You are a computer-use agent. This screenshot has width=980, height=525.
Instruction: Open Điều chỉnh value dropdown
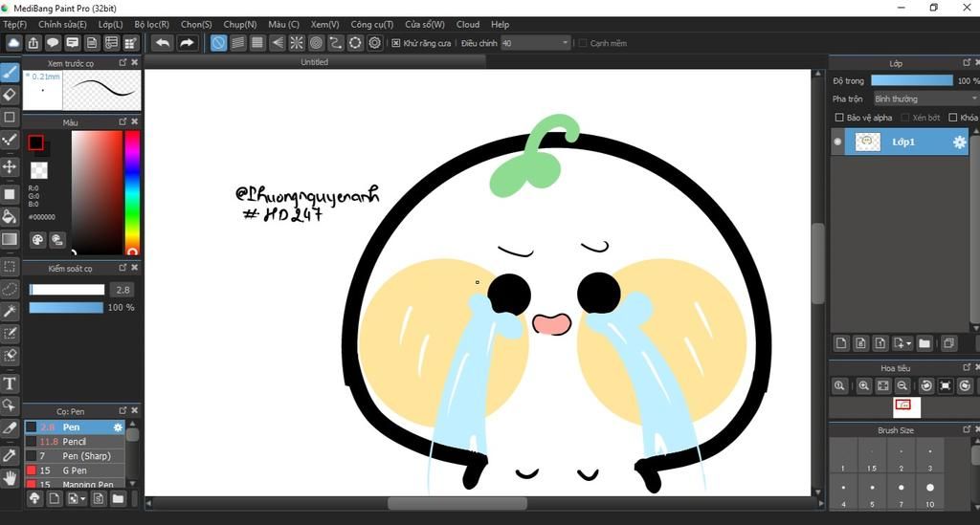click(x=565, y=43)
